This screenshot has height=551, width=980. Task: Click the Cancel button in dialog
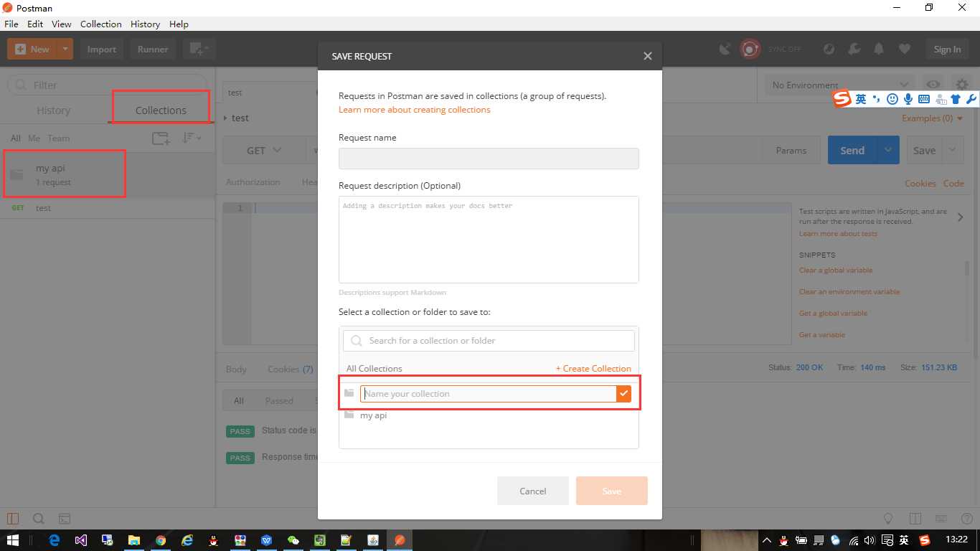[533, 491]
